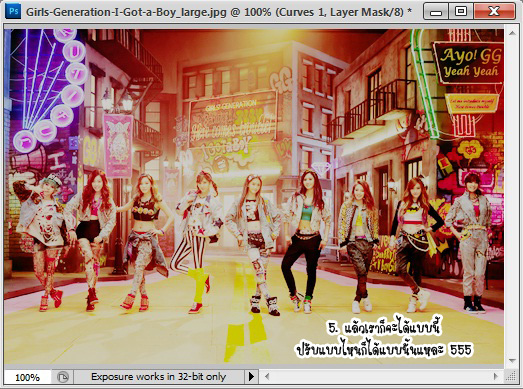523x389 pixels.
Task: Click the vertical scrollbar up arrow
Action: tap(512, 33)
